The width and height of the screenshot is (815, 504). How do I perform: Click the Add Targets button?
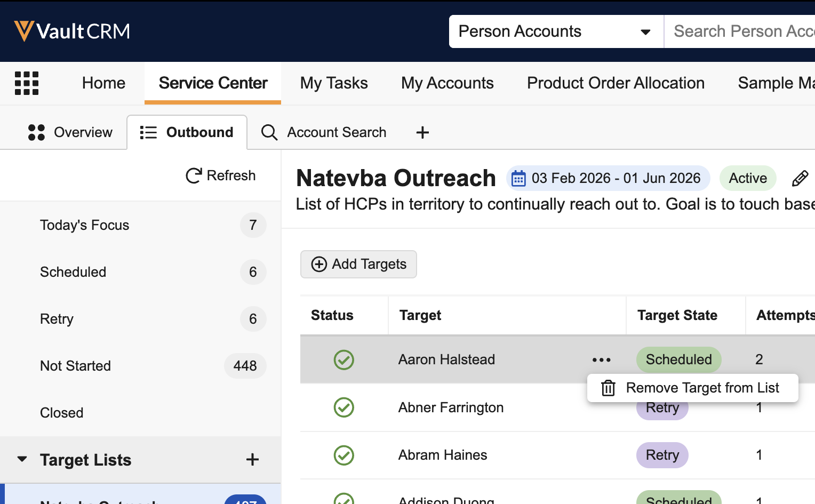coord(358,265)
